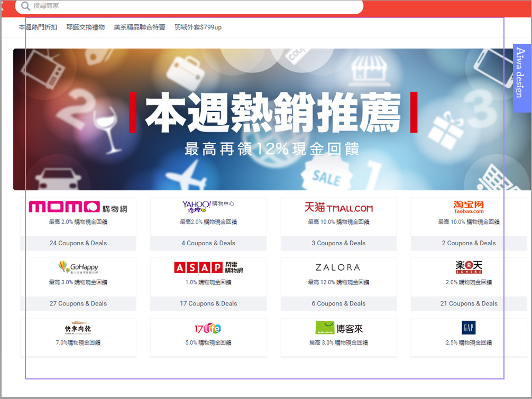The width and height of the screenshot is (532, 399).
Task: Click 快車肉乾's 7.0%購物現金回饋 text
Action: click(x=78, y=342)
